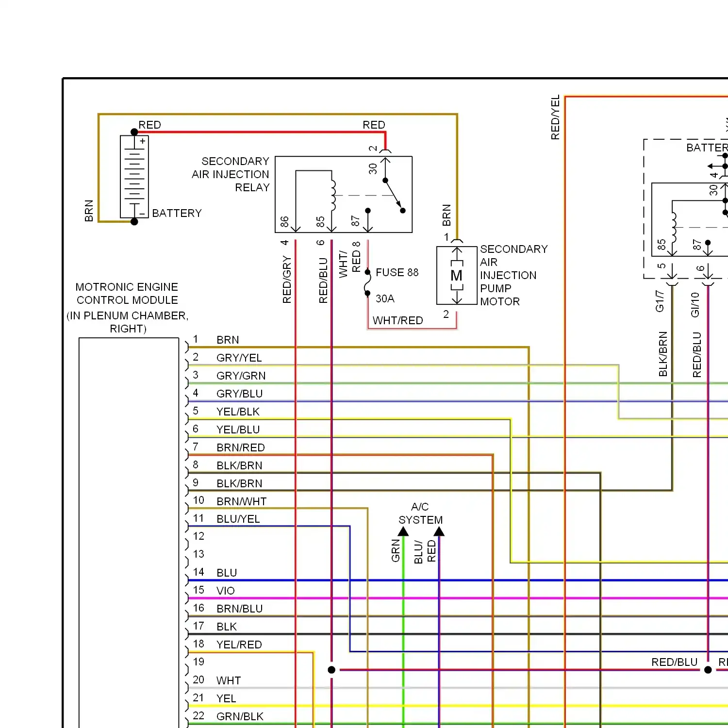
Task: Click pin 22 GRN/BLK wire label
Action: tap(240, 716)
